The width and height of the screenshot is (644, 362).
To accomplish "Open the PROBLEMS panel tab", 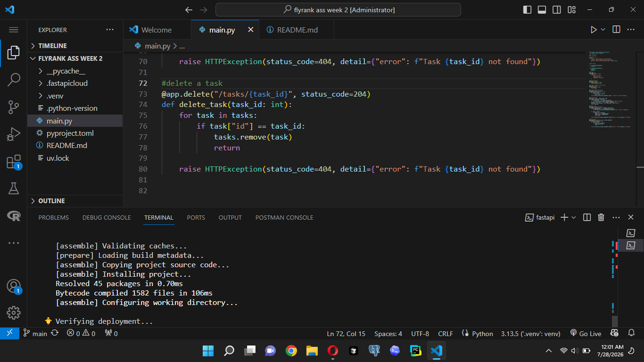I will pyautogui.click(x=54, y=218).
